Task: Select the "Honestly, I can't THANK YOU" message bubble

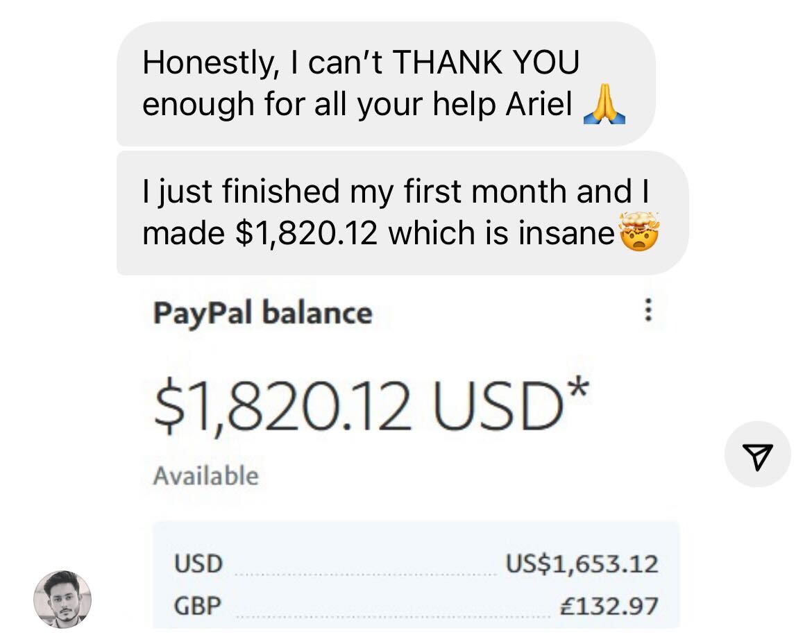Action: 386,83
